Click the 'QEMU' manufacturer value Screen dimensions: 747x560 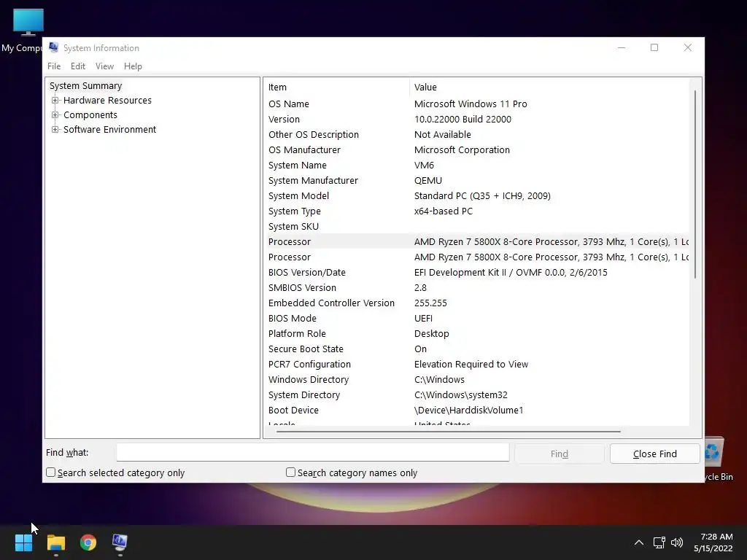pyautogui.click(x=427, y=181)
